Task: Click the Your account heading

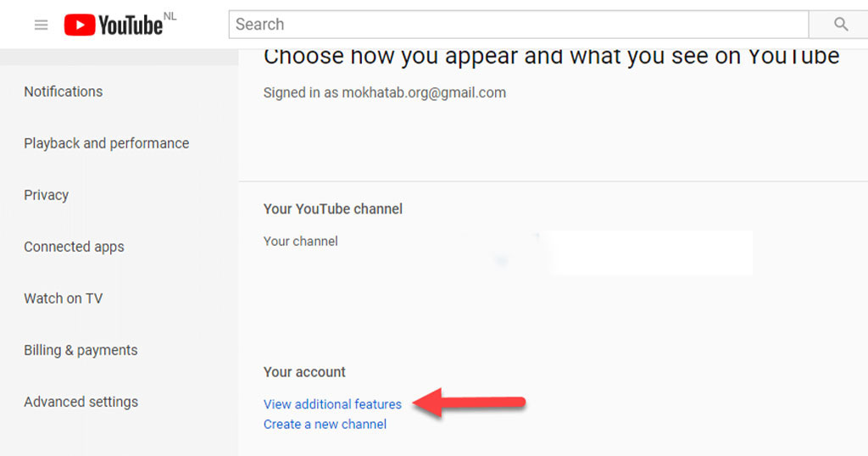Action: pyautogui.click(x=304, y=372)
